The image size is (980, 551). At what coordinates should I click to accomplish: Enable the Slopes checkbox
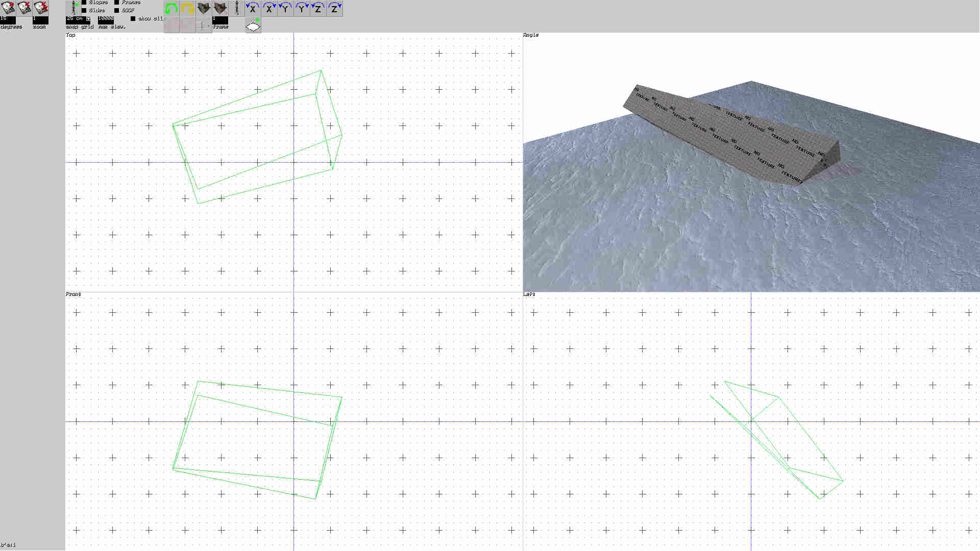[x=83, y=2]
